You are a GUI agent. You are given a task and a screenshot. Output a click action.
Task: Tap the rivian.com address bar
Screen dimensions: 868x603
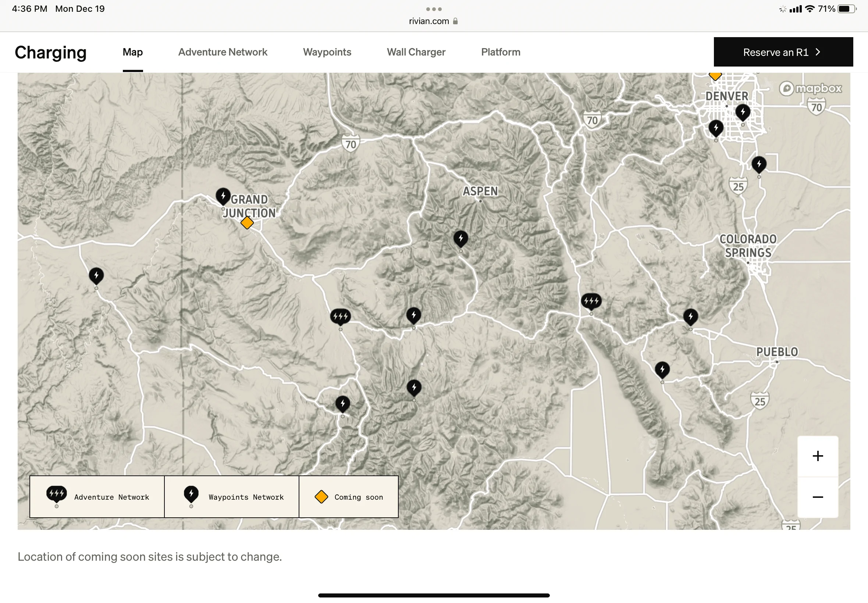pos(433,21)
